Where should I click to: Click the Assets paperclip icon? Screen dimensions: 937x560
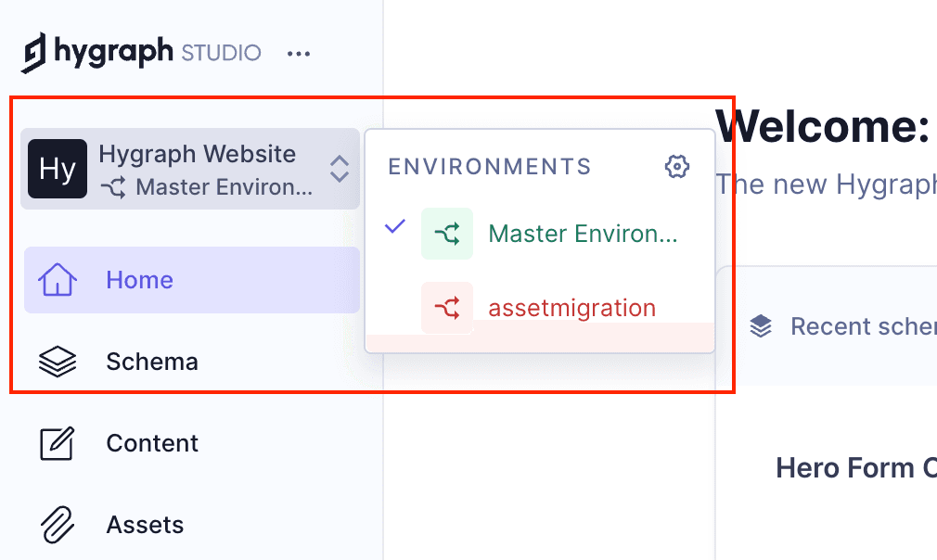coord(57,525)
